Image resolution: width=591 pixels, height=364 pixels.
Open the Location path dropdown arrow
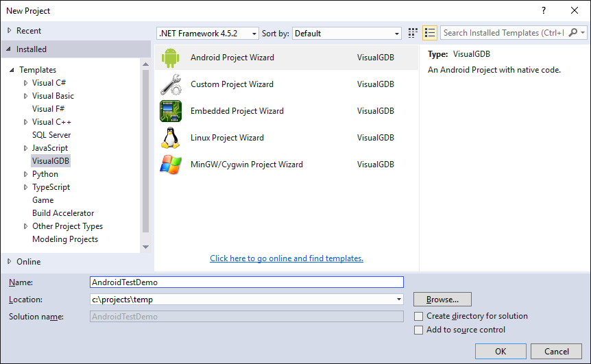[399, 300]
